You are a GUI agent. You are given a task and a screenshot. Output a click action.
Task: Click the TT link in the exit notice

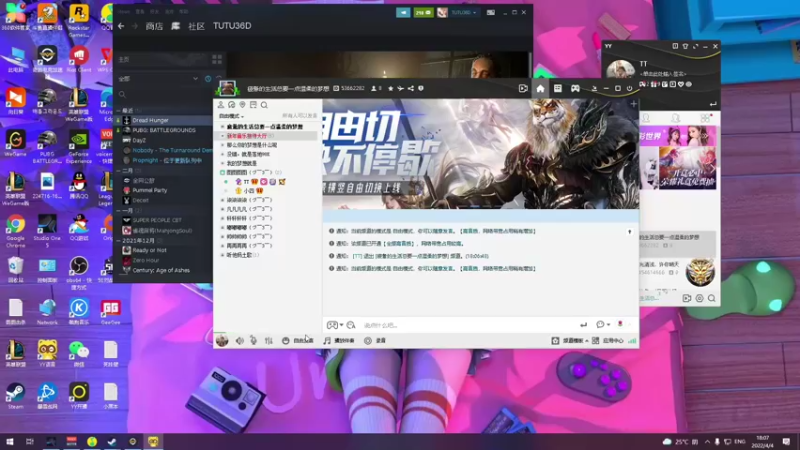pyautogui.click(x=357, y=256)
